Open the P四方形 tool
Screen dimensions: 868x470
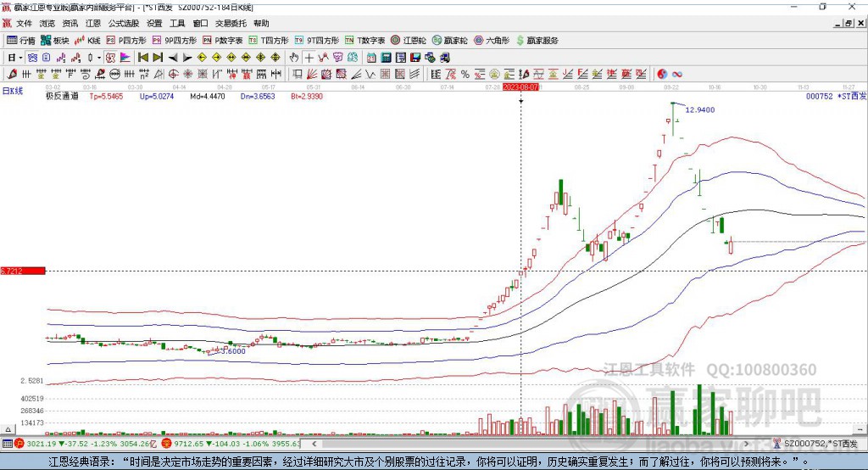[126, 41]
